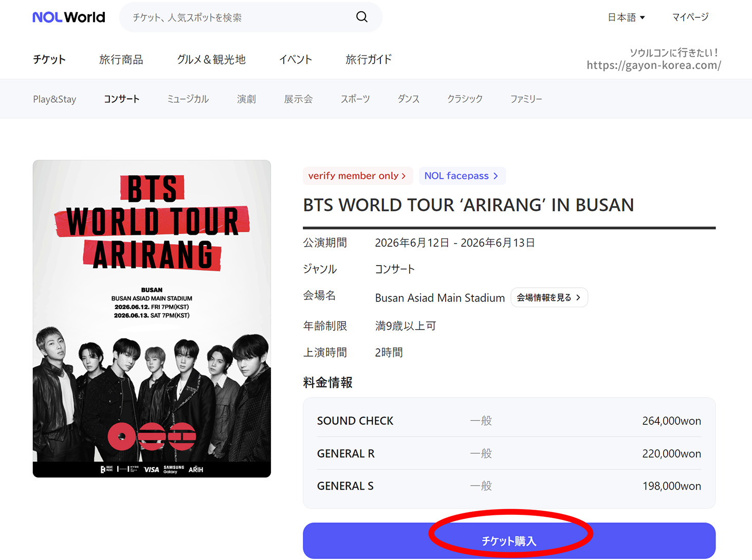Click the NOL World logo
This screenshot has height=560, width=752.
click(x=69, y=17)
